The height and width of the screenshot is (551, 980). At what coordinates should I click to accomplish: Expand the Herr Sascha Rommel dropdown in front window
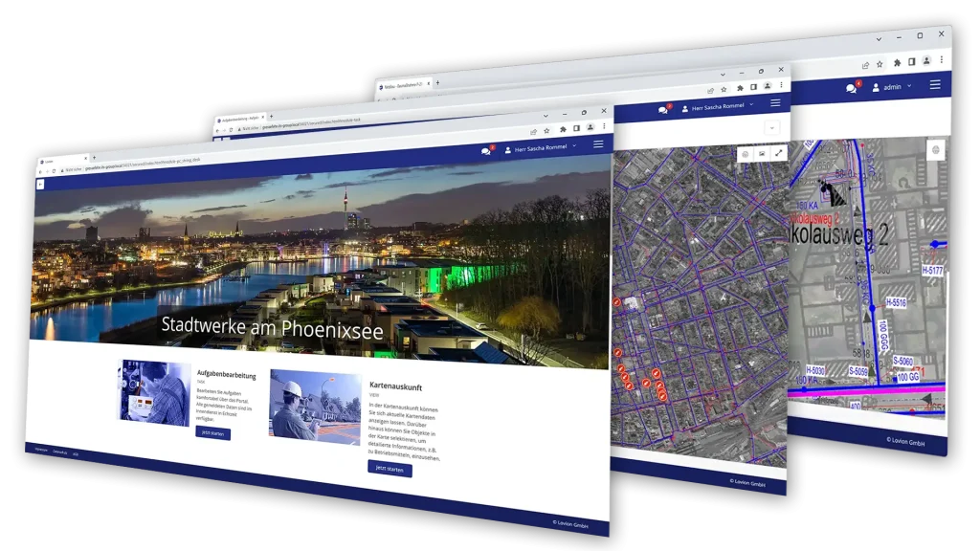point(541,148)
